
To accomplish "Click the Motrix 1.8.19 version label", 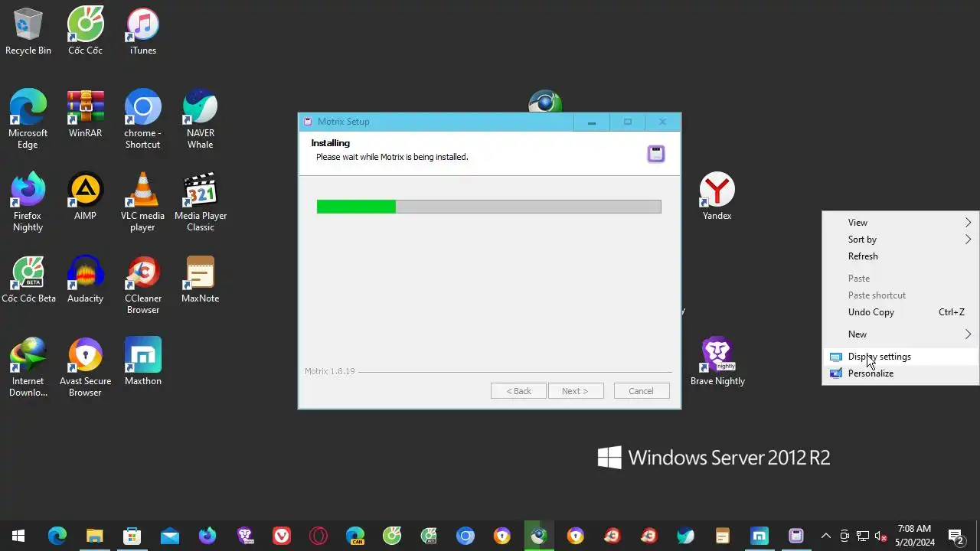I will point(330,371).
